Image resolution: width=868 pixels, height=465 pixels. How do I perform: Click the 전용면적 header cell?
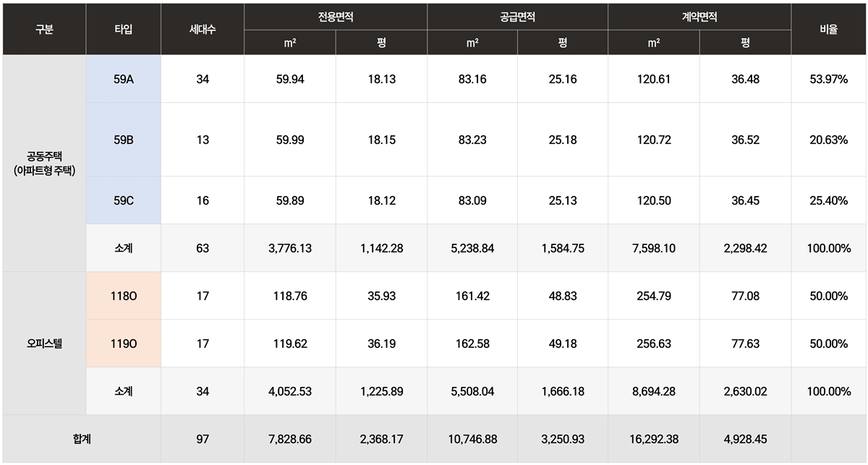point(336,17)
